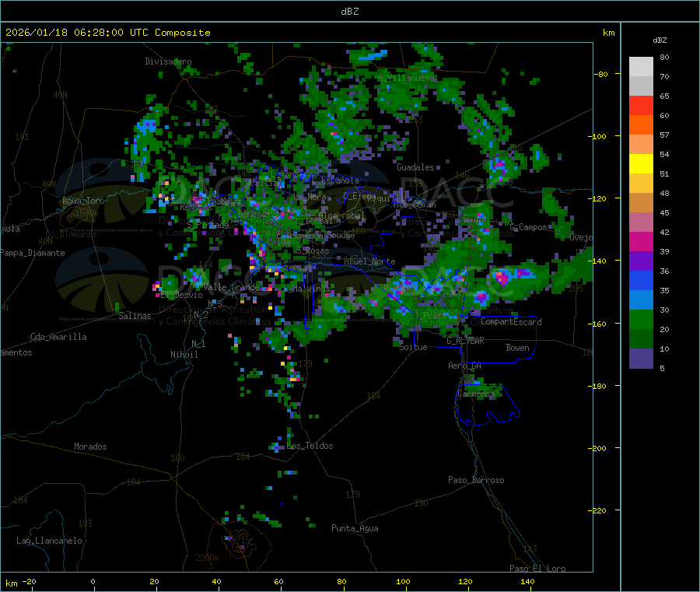
Task: Select the 'Paso_El_Loro' label
Action: click(x=538, y=569)
